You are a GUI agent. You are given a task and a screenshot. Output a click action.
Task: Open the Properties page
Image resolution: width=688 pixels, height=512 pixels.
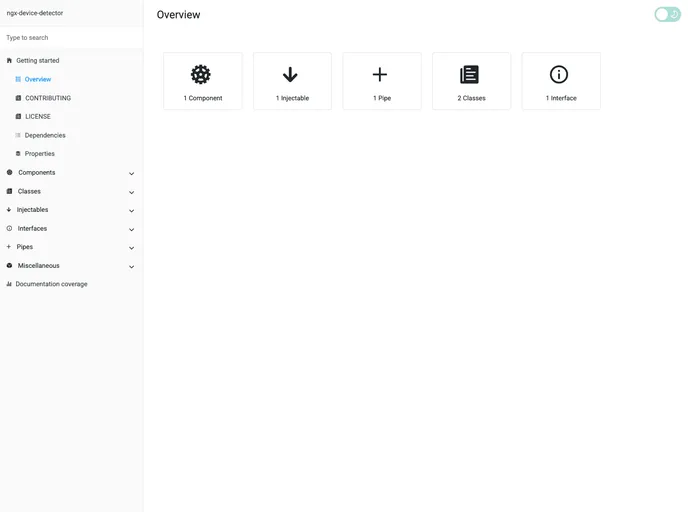[39, 154]
